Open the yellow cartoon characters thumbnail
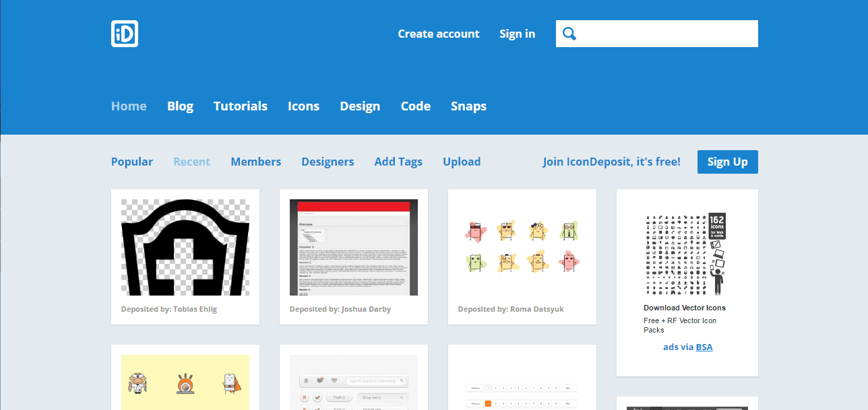This screenshot has height=410, width=868. pos(185,382)
